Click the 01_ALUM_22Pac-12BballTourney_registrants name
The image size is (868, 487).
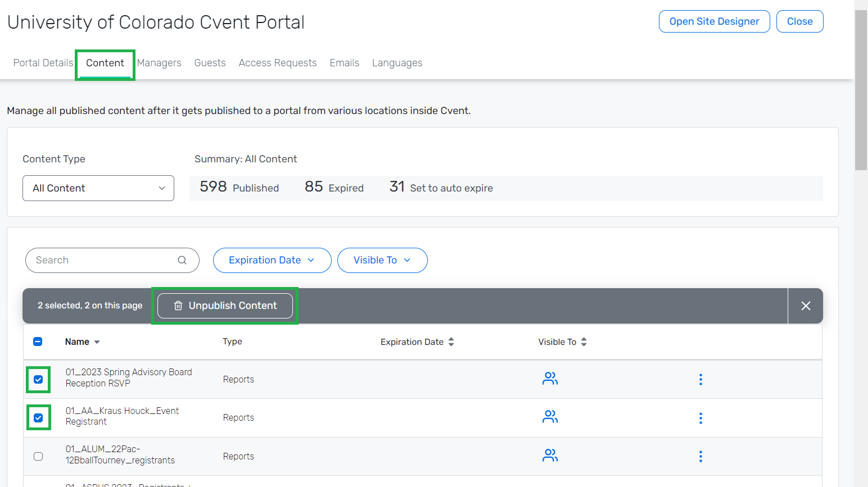click(120, 454)
